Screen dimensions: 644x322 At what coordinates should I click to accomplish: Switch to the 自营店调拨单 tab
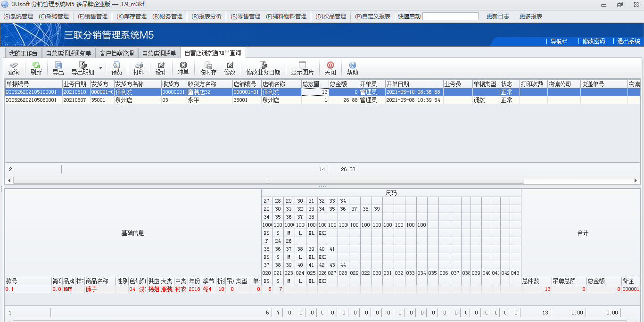tap(159, 53)
